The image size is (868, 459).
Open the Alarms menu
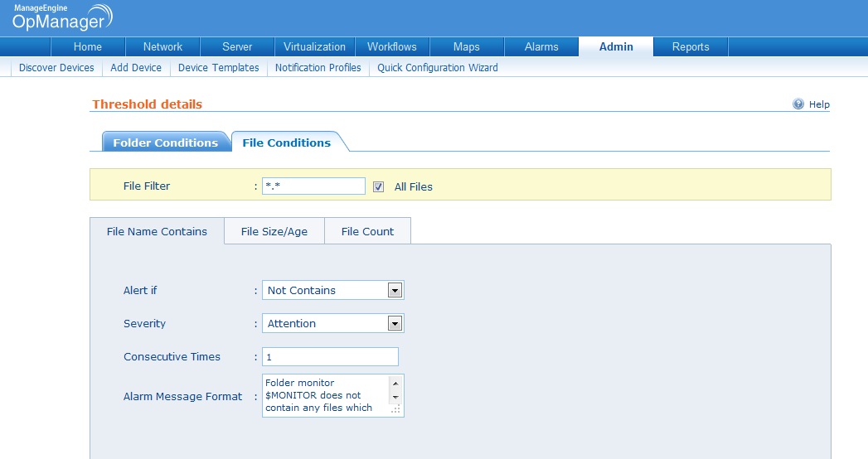(x=541, y=47)
